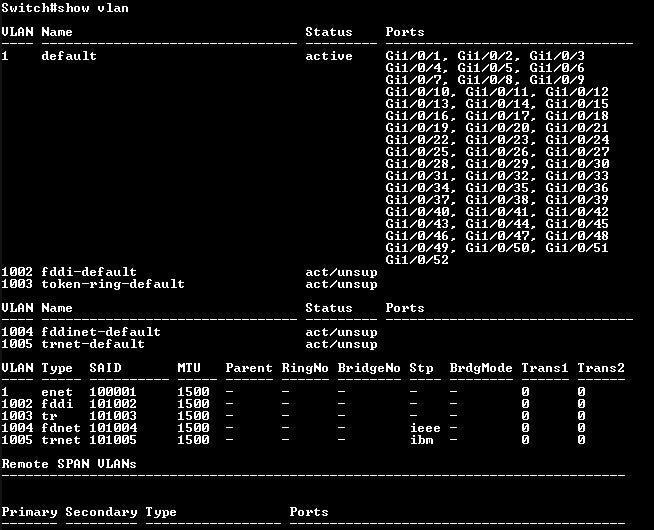Click the 'BridgeNo' column header
Image resolution: width=654 pixels, height=530 pixels.
click(369, 368)
